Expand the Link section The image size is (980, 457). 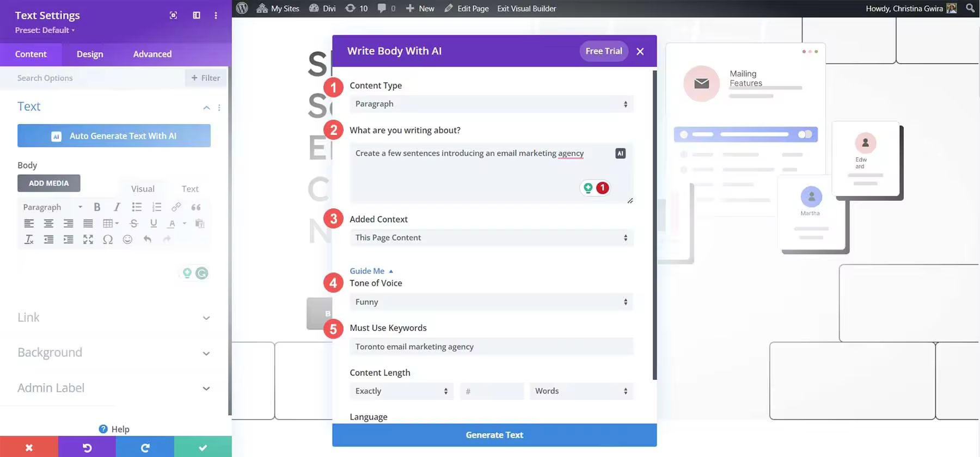point(206,318)
